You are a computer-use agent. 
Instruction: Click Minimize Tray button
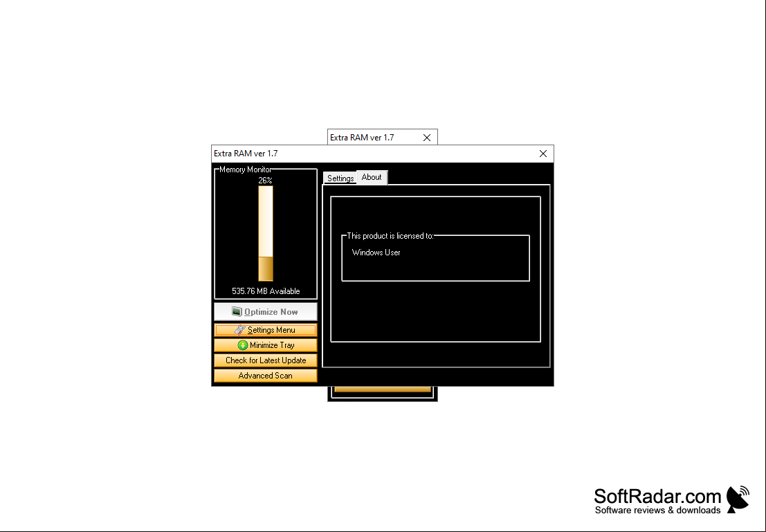coord(265,345)
